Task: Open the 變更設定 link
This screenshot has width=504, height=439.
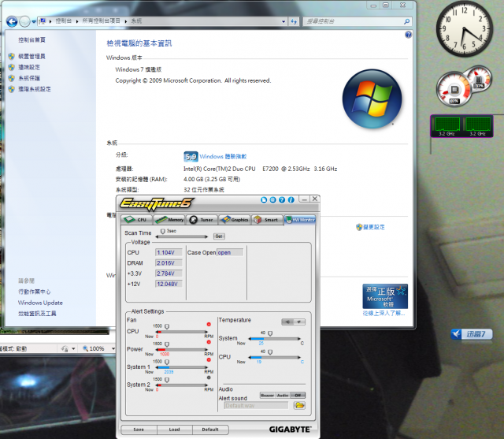Action: [374, 227]
